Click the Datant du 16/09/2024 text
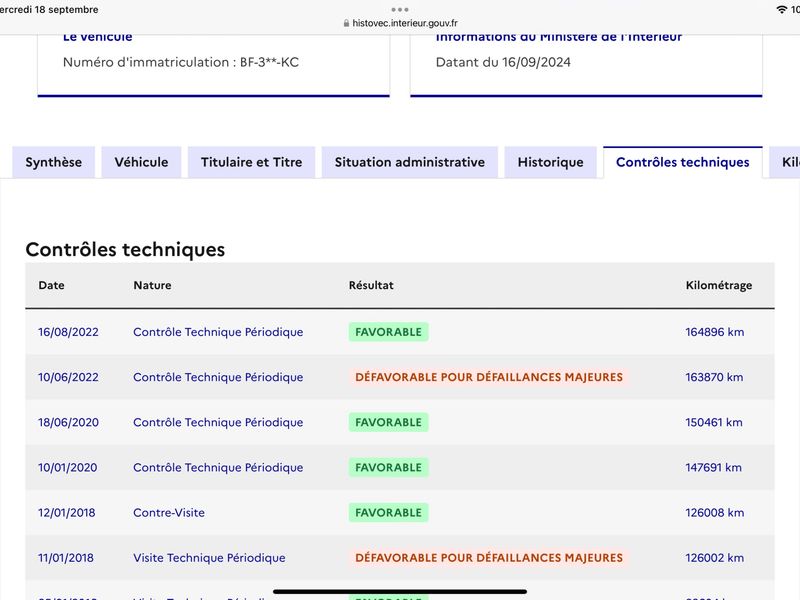Screen dimensions: 800x600 (503, 62)
